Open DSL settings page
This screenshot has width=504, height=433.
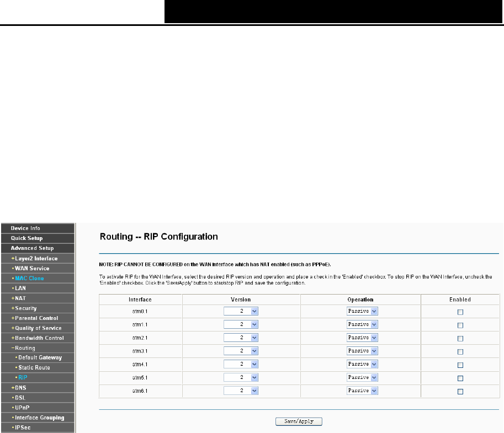coord(38,398)
